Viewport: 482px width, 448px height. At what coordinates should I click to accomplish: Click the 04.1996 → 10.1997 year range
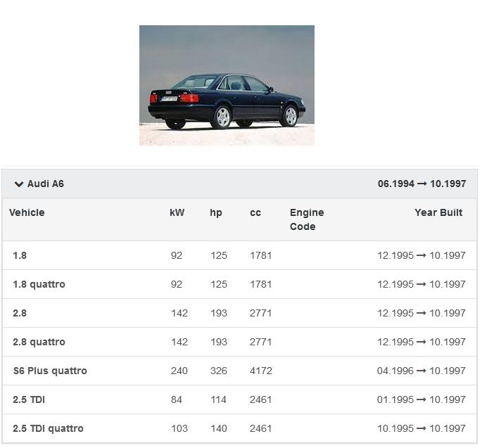[421, 371]
